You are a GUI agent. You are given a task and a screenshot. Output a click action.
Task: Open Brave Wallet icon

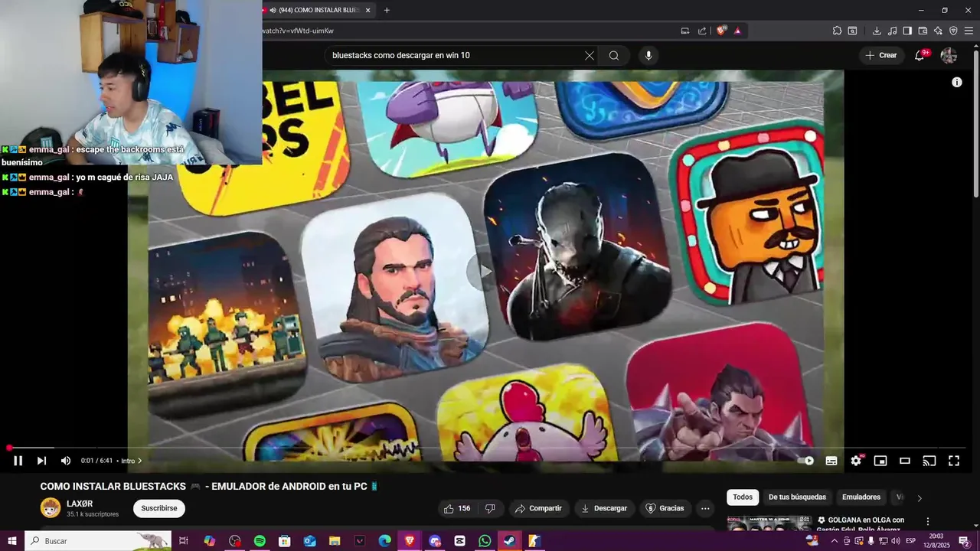(x=923, y=31)
